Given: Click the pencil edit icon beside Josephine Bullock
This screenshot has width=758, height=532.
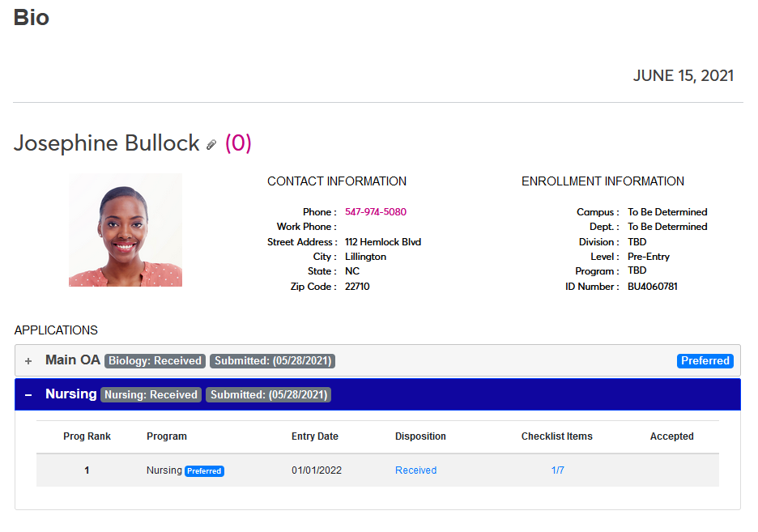Looking at the screenshot, I should coord(211,144).
